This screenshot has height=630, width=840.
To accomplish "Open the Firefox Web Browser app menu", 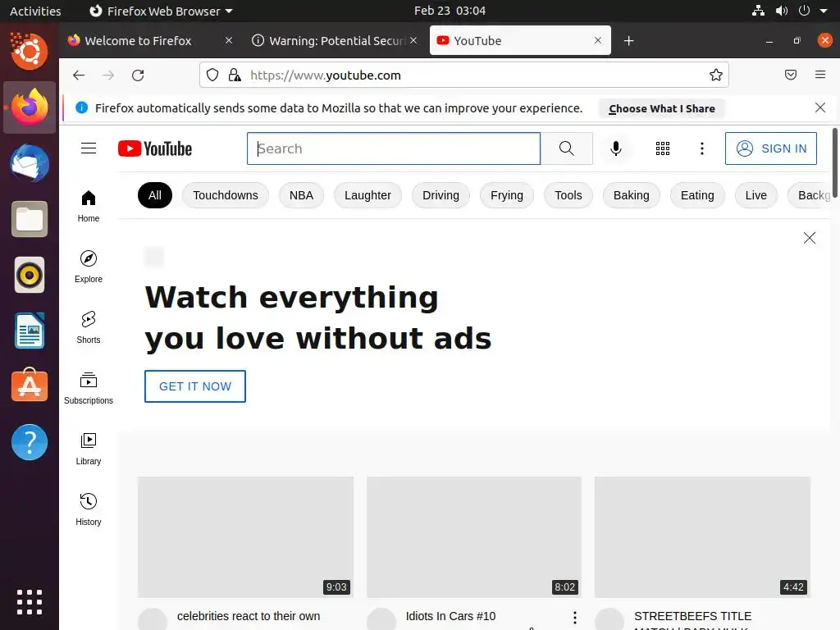I will tap(161, 11).
